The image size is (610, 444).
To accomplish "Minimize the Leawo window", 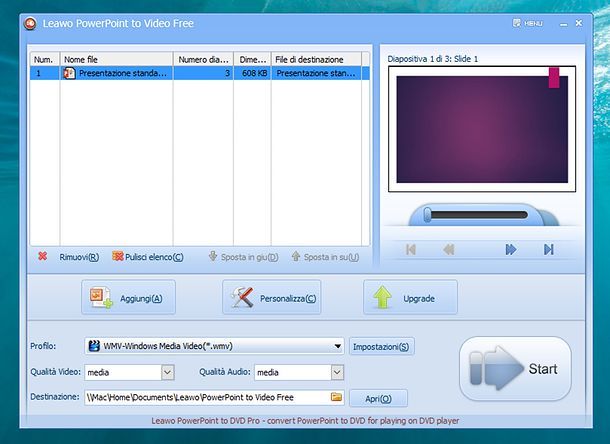I will click(563, 24).
